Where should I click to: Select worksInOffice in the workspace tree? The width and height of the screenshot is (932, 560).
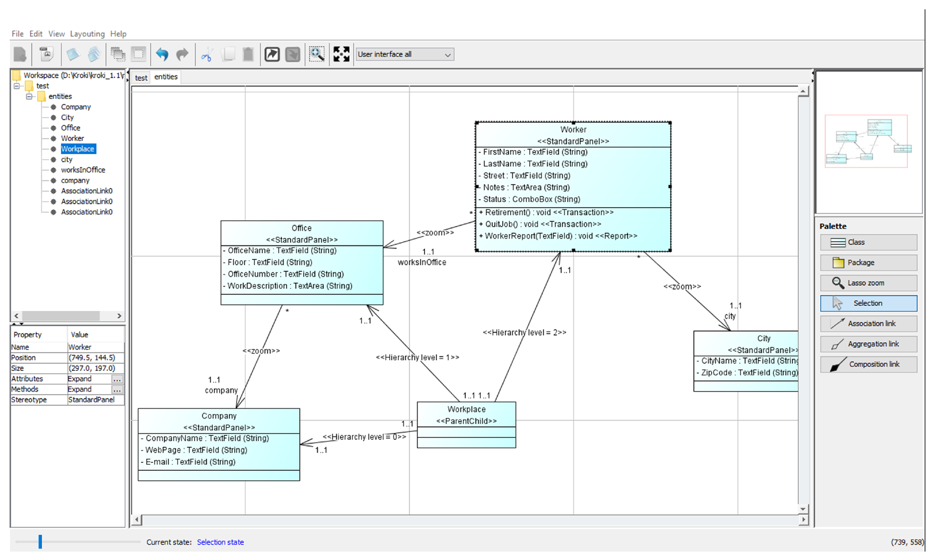tap(83, 170)
